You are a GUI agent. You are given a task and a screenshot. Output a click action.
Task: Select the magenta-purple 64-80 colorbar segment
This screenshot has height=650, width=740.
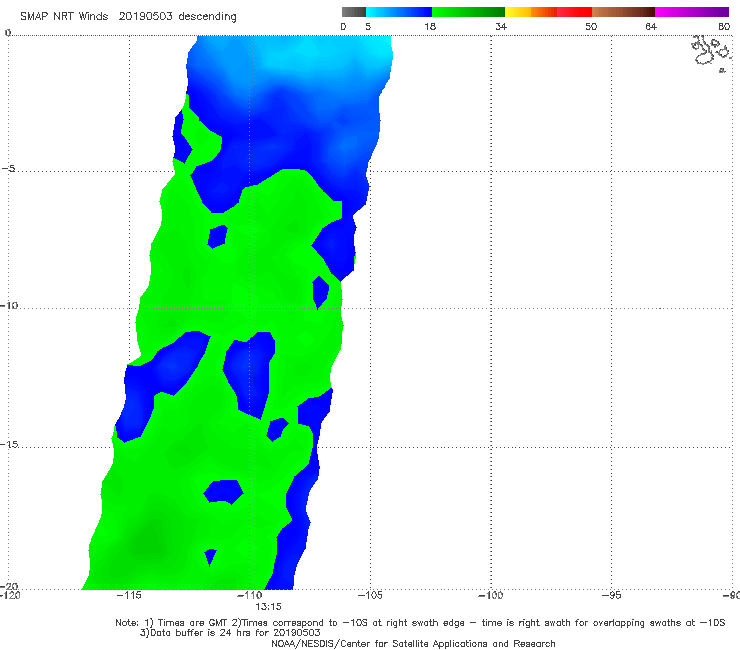[x=692, y=12]
